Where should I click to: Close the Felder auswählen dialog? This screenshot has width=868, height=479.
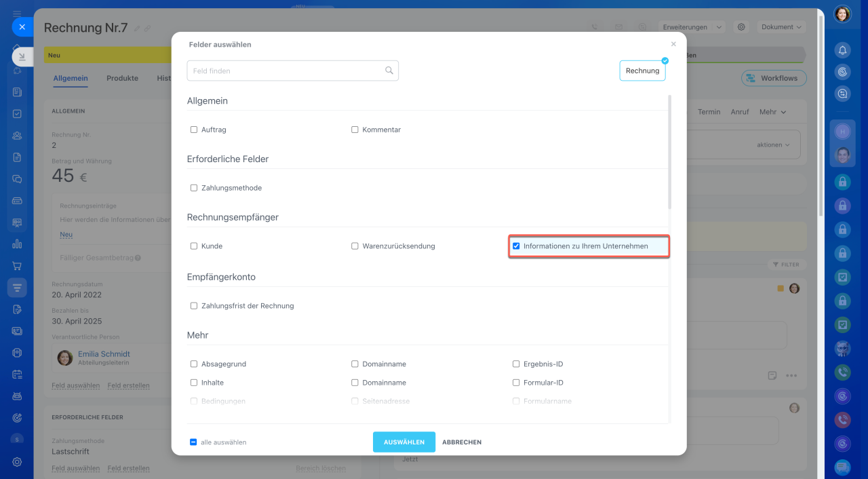tap(673, 44)
